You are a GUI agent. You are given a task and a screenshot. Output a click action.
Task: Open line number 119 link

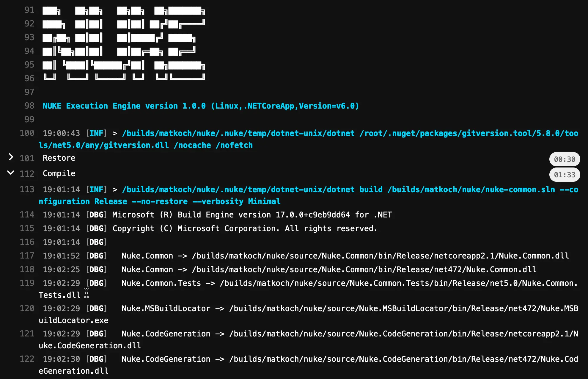(27, 283)
